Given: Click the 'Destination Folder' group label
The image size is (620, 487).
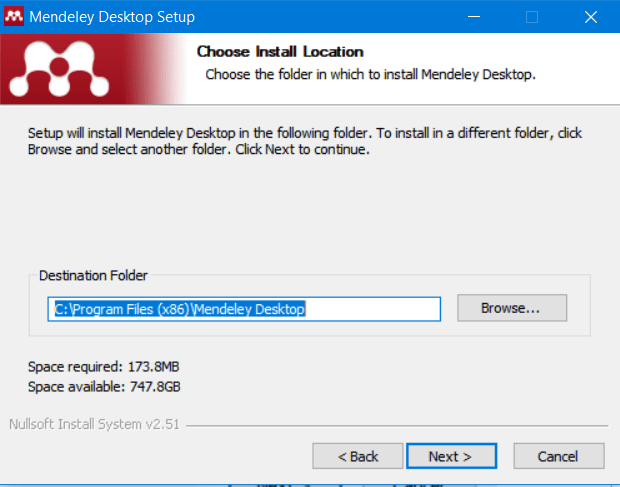Looking at the screenshot, I should coord(92,275).
